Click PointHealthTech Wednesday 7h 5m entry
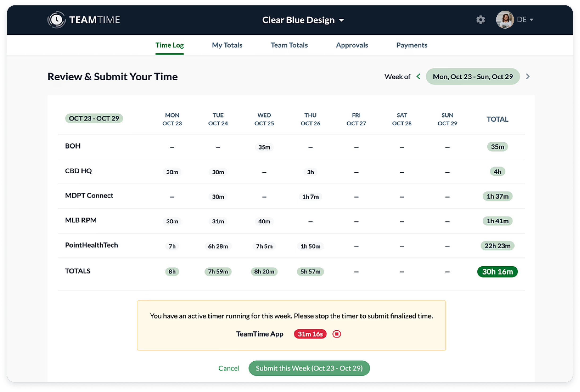Image resolution: width=580 pixels, height=392 pixels. coord(264,246)
